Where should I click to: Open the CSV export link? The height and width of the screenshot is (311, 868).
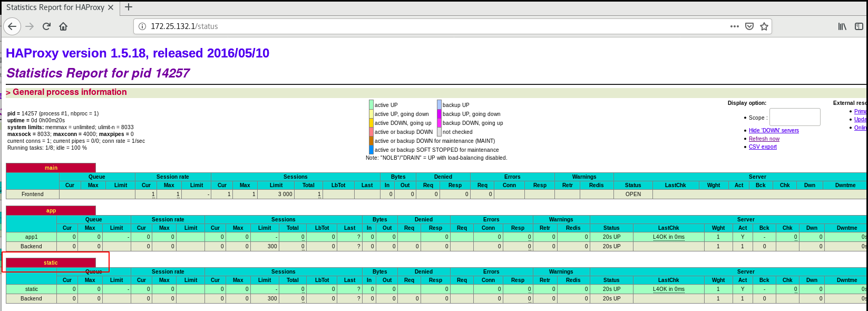tap(763, 147)
